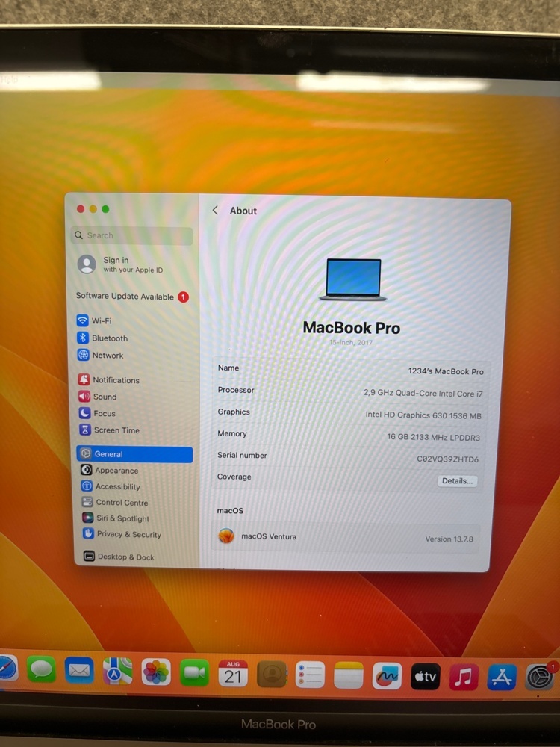Viewport: 560px width, 747px height.
Task: Open Privacy & Security settings
Action: pyautogui.click(x=122, y=534)
